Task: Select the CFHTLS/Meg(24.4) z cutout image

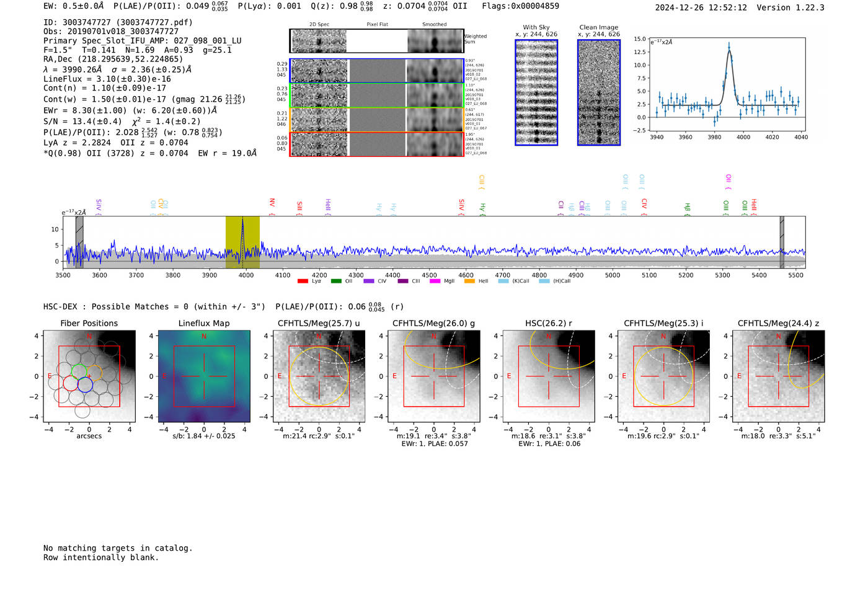Action: coord(778,376)
